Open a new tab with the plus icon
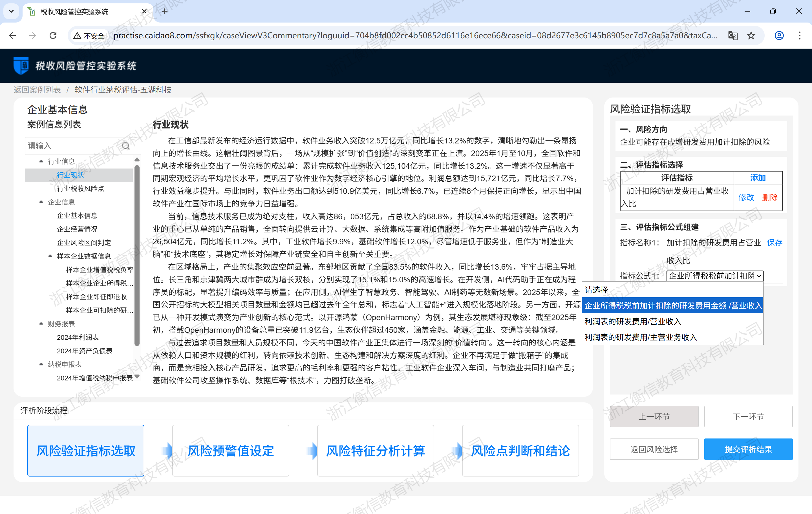Image resolution: width=812 pixels, height=514 pixels. point(165,12)
